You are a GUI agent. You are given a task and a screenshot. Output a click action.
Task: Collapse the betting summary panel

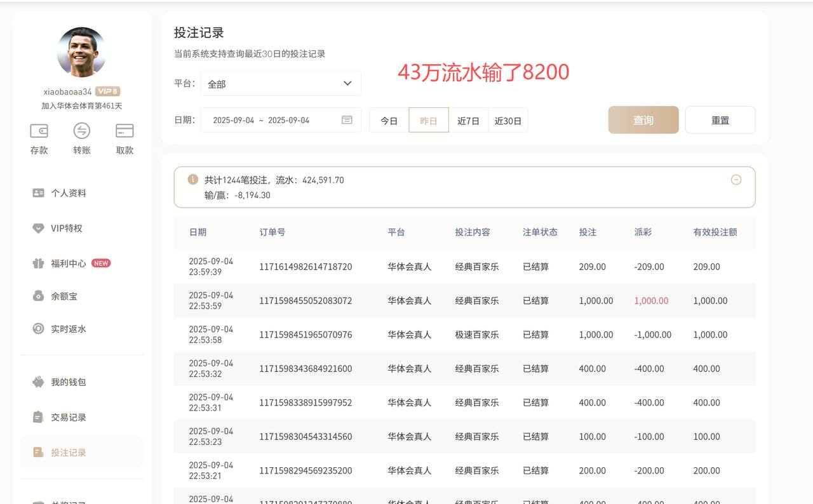(x=736, y=180)
